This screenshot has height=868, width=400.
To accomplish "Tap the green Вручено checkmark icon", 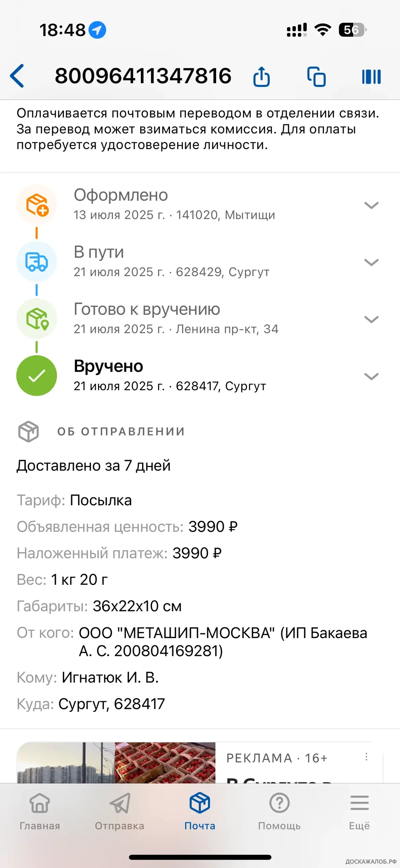I will click(37, 376).
